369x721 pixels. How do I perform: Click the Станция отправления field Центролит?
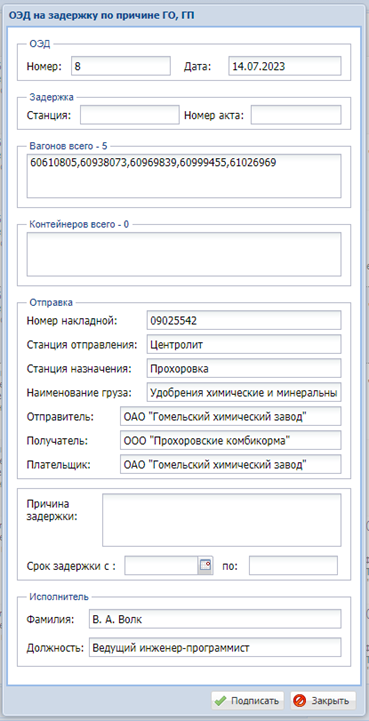244,344
